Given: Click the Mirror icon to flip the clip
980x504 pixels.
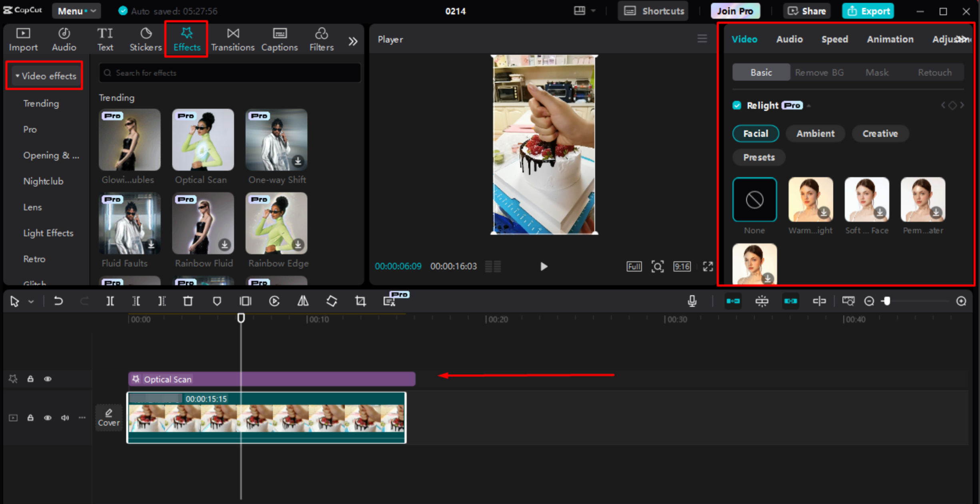Looking at the screenshot, I should [x=303, y=301].
